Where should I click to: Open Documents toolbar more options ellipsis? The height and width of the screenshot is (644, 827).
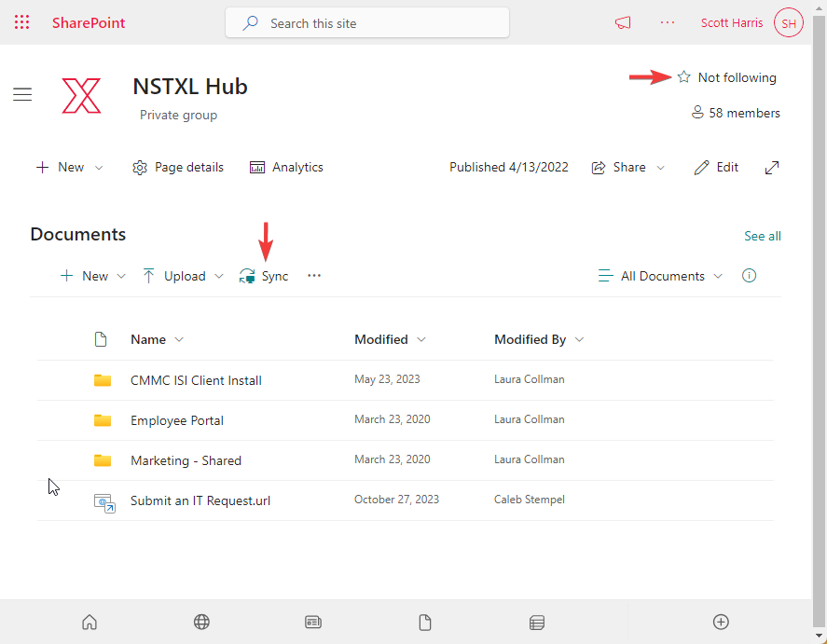click(x=314, y=276)
